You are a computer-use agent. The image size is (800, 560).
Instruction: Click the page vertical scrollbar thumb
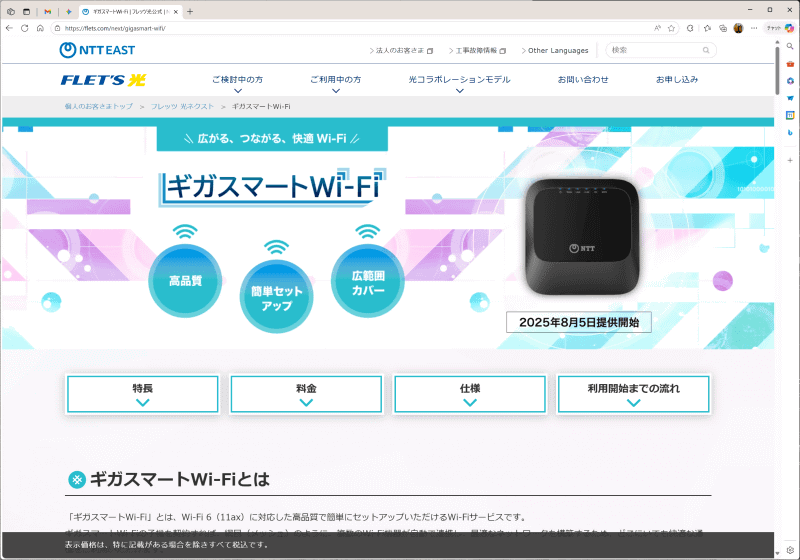pos(777,70)
